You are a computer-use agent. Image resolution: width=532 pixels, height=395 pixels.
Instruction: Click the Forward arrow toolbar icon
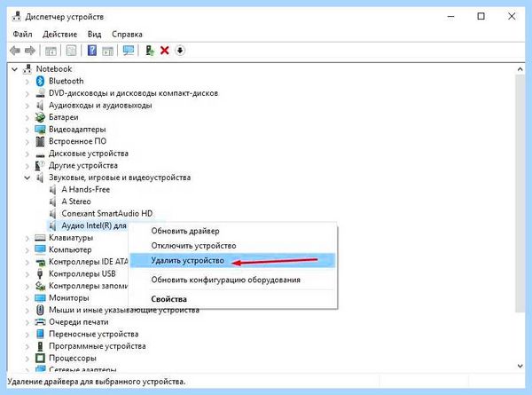coord(30,51)
